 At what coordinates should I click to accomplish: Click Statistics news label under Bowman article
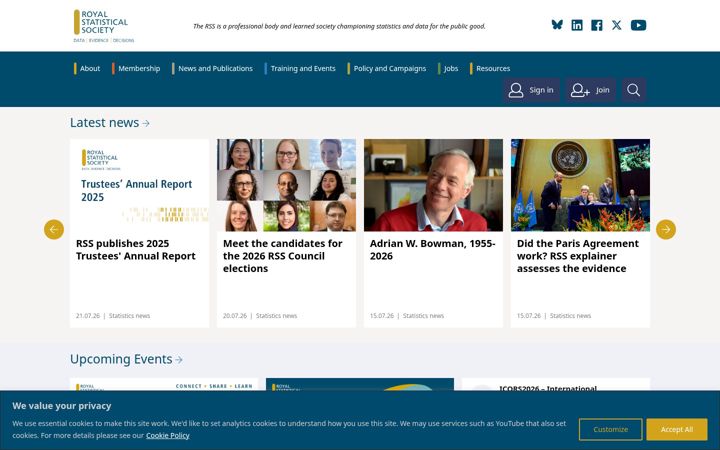point(423,316)
